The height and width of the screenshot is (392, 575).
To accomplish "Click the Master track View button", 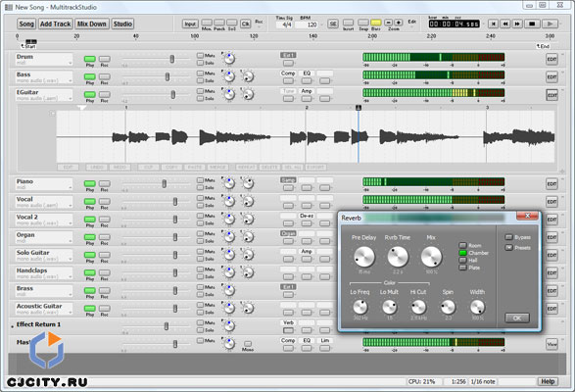I will [x=551, y=344].
